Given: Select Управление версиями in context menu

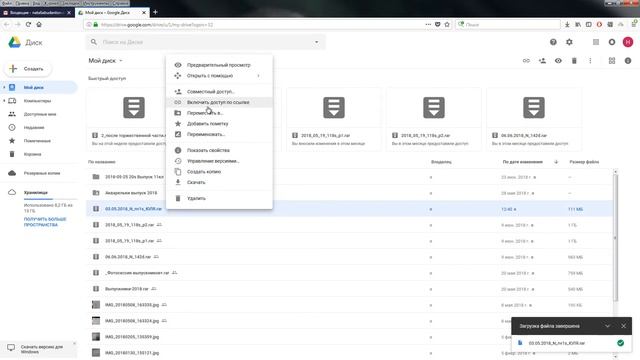Looking at the screenshot, I should 219,161.
